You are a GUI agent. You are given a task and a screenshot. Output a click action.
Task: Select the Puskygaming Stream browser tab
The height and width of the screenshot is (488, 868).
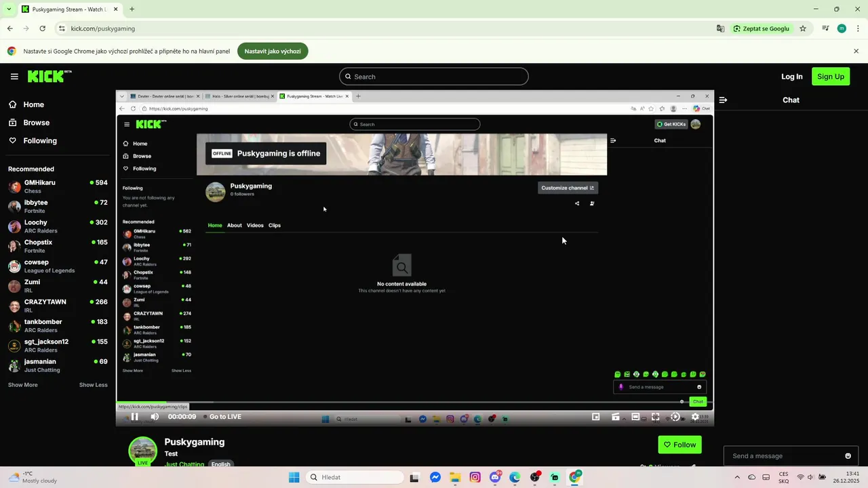[70, 9]
